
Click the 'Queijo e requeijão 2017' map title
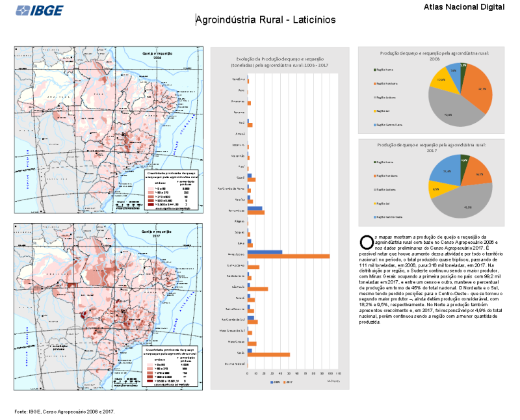point(157,233)
